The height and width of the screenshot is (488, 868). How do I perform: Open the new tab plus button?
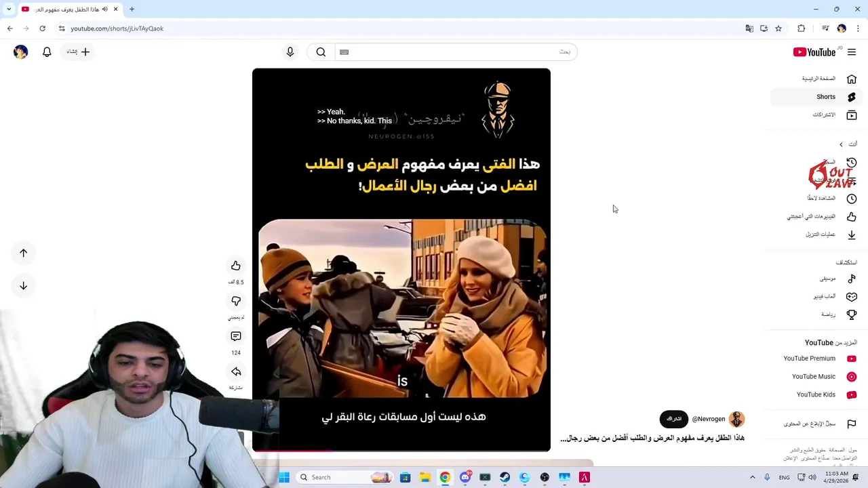pyautogui.click(x=132, y=9)
